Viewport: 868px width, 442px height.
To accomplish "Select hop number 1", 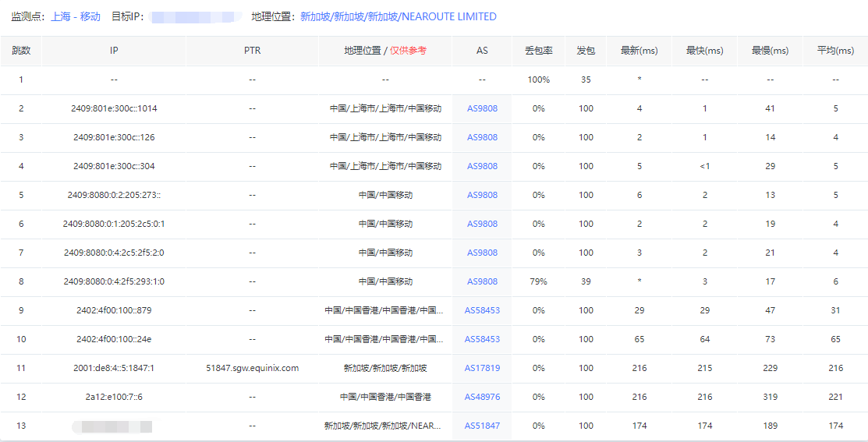I will point(21,80).
